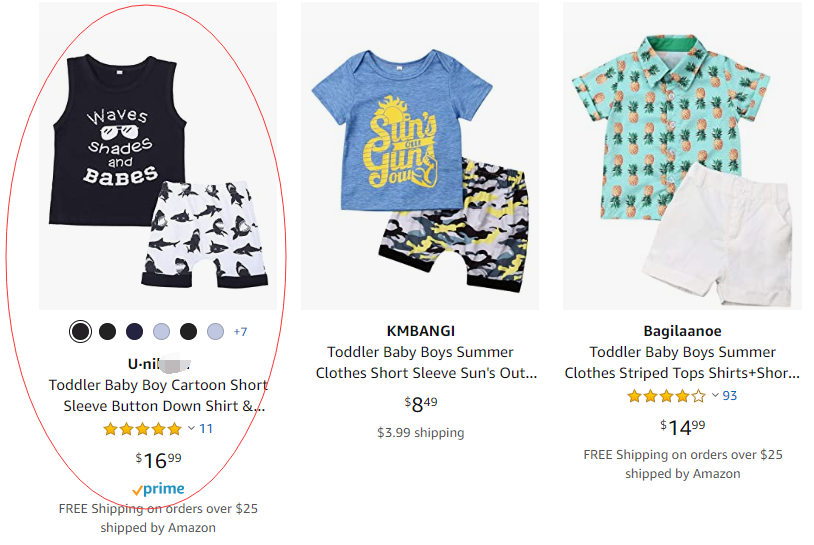Click the five-star rating on the shark shorts set

point(142,429)
